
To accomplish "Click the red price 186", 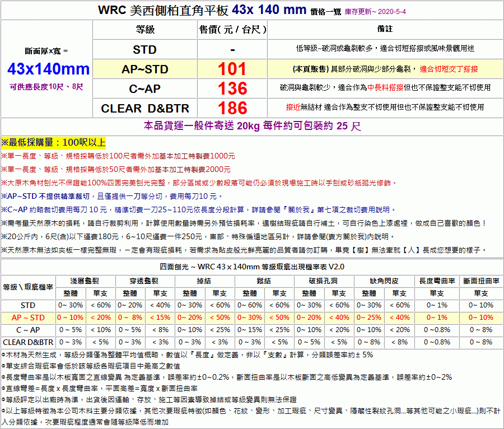I will point(232,108).
